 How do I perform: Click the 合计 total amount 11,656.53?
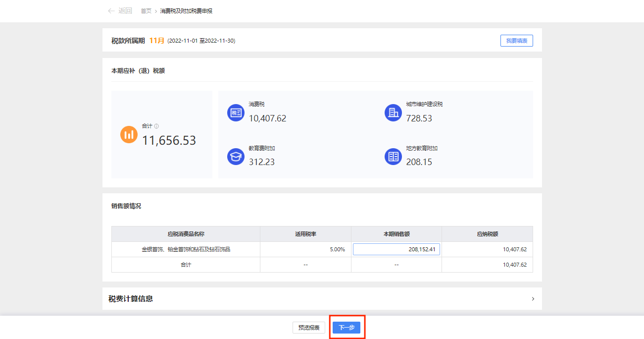(x=169, y=141)
